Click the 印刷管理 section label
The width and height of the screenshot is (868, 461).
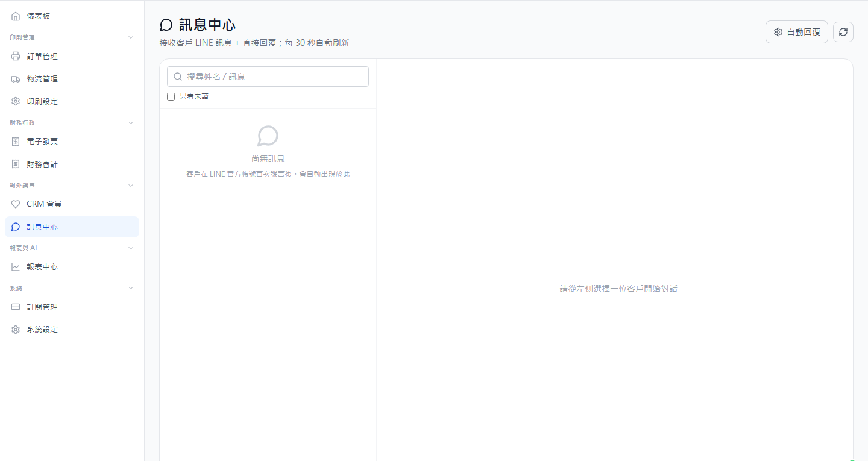(22, 37)
